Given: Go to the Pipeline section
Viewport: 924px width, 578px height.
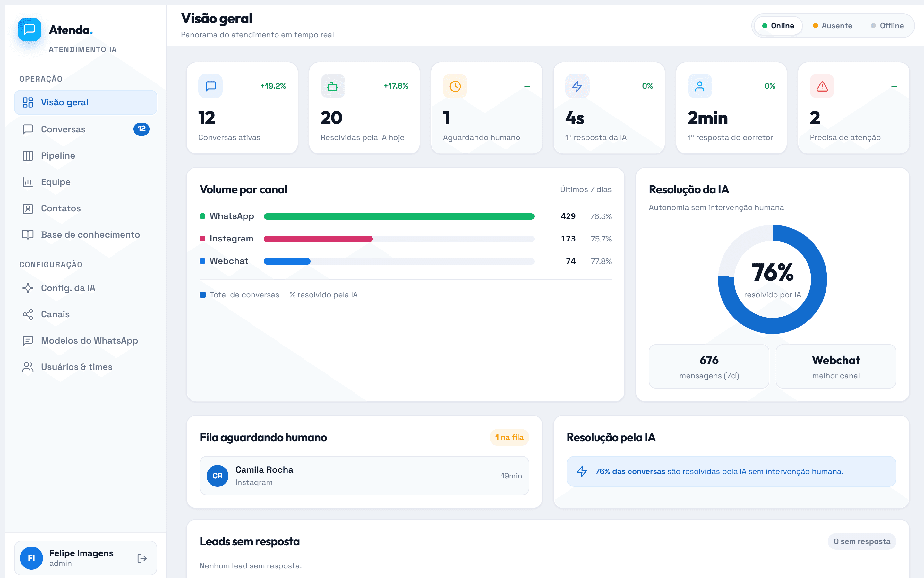Looking at the screenshot, I should pos(86,156).
